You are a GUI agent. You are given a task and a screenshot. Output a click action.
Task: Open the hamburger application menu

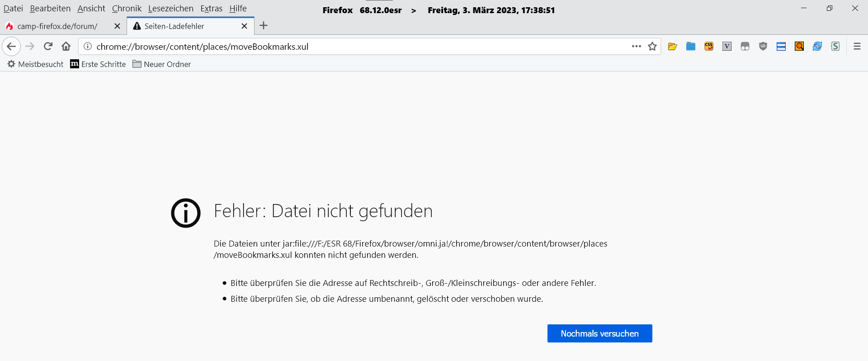(x=857, y=46)
